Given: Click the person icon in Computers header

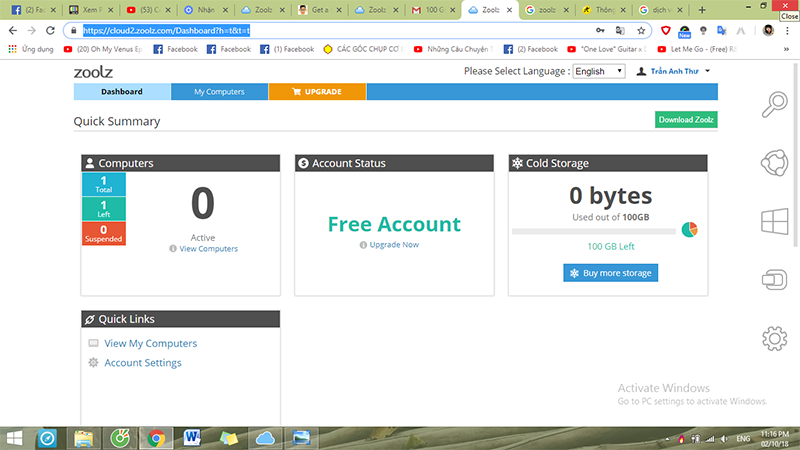Looking at the screenshot, I should coord(90,163).
